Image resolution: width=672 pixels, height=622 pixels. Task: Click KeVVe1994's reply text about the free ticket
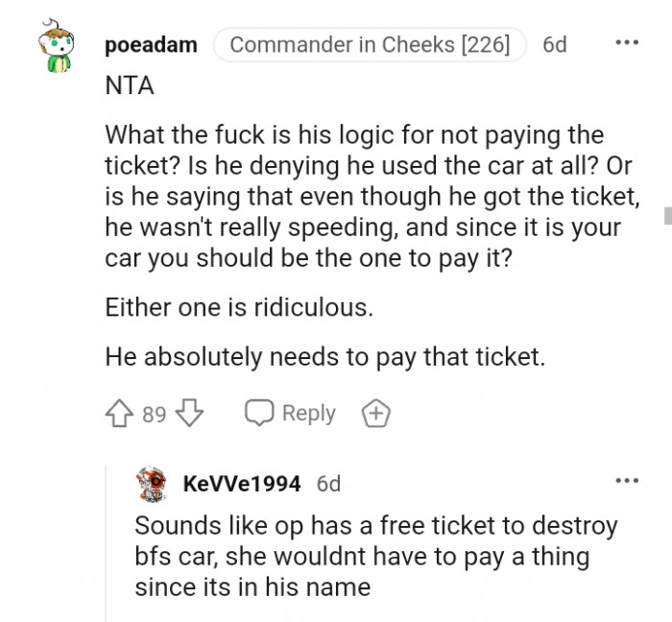click(374, 557)
